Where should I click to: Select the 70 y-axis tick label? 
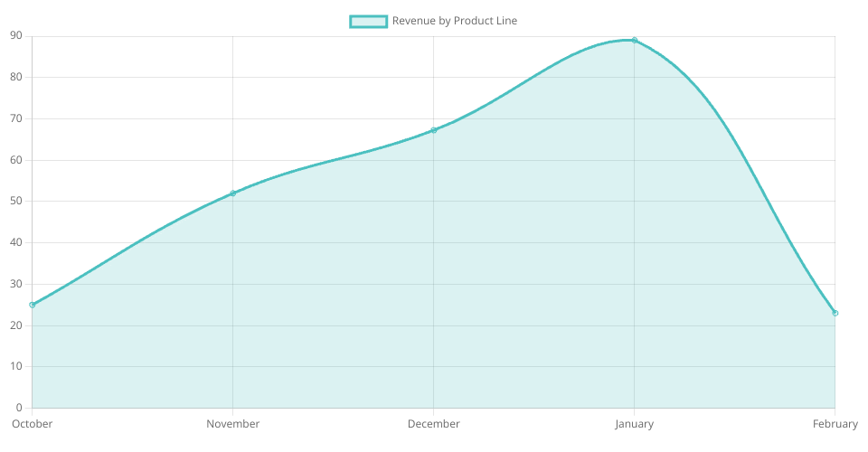pos(16,118)
